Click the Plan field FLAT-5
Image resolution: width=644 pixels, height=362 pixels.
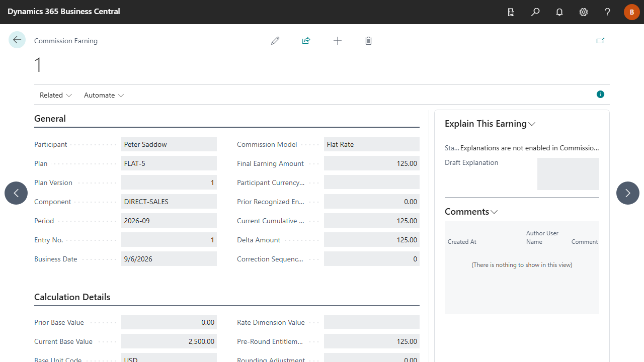point(169,163)
